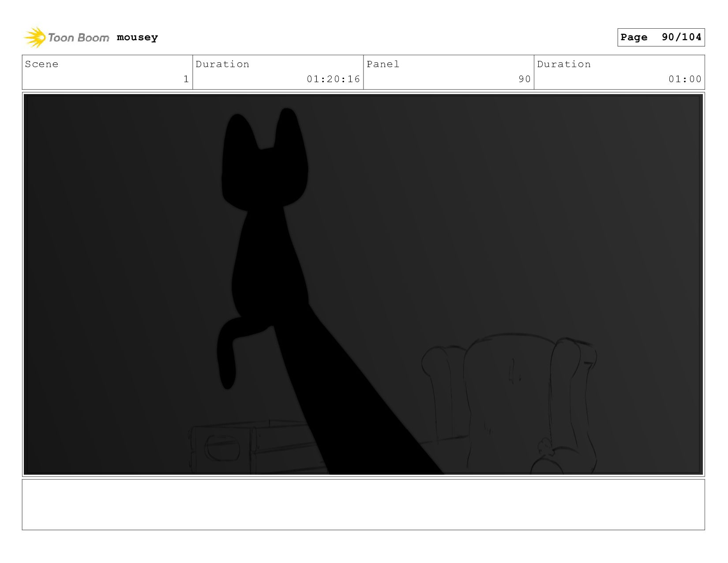Click the Toon Boom logo
Viewport: 728px width, 563px height.
point(66,38)
